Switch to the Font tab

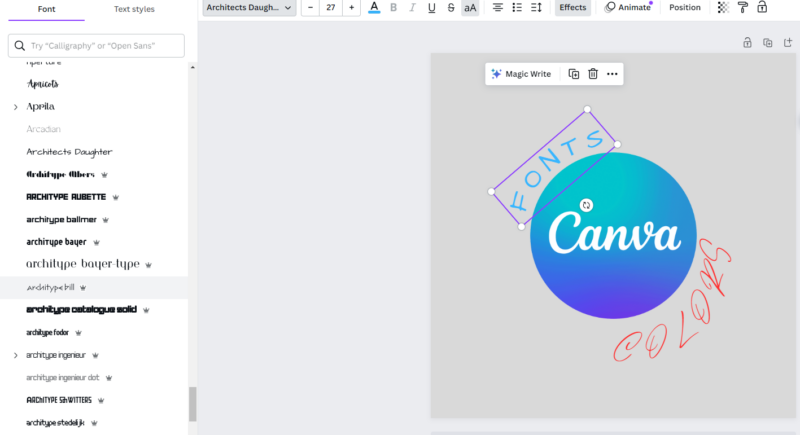click(46, 9)
